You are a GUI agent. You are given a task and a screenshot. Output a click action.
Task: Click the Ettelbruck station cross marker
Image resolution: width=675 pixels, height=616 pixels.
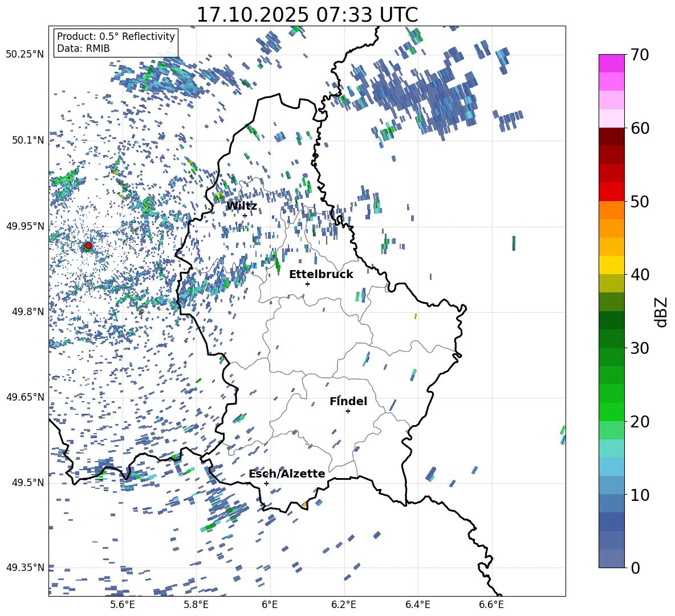click(x=307, y=284)
